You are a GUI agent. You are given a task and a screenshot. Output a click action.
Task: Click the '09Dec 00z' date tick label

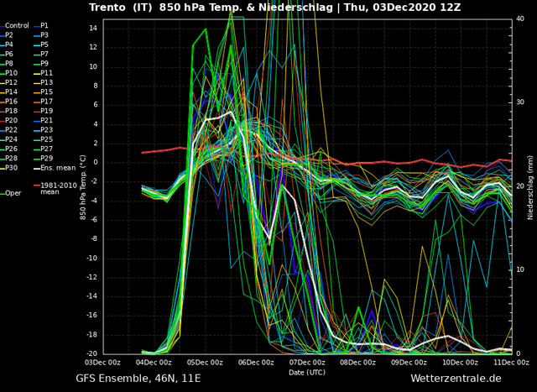tap(409, 363)
